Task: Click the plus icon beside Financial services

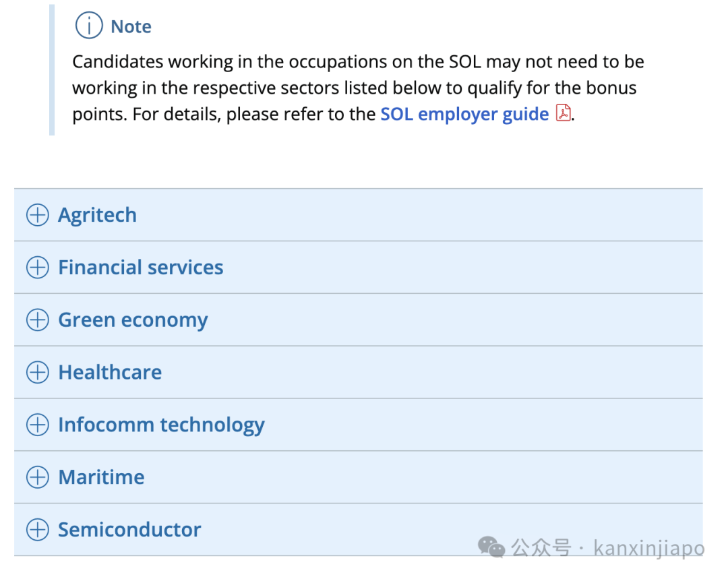Action: point(38,268)
